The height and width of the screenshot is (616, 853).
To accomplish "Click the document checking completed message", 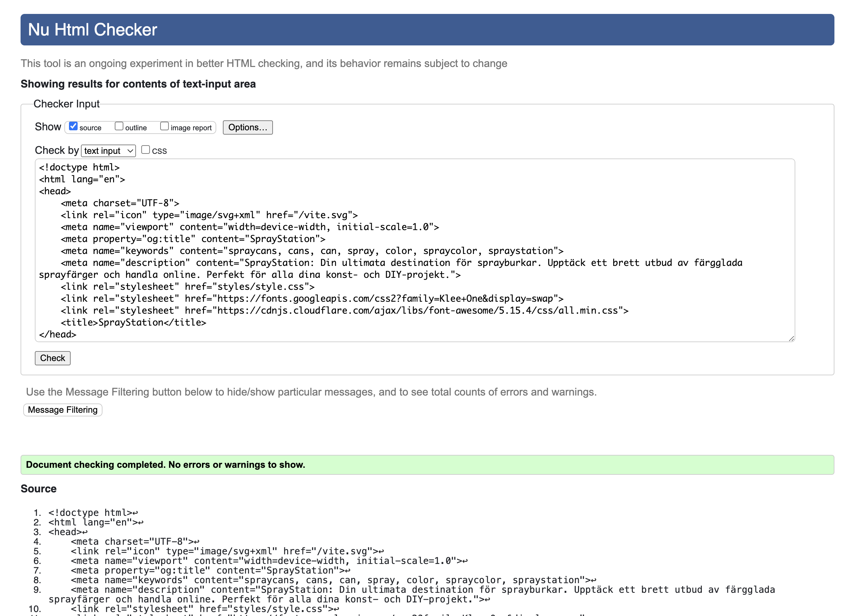I will [x=427, y=465].
